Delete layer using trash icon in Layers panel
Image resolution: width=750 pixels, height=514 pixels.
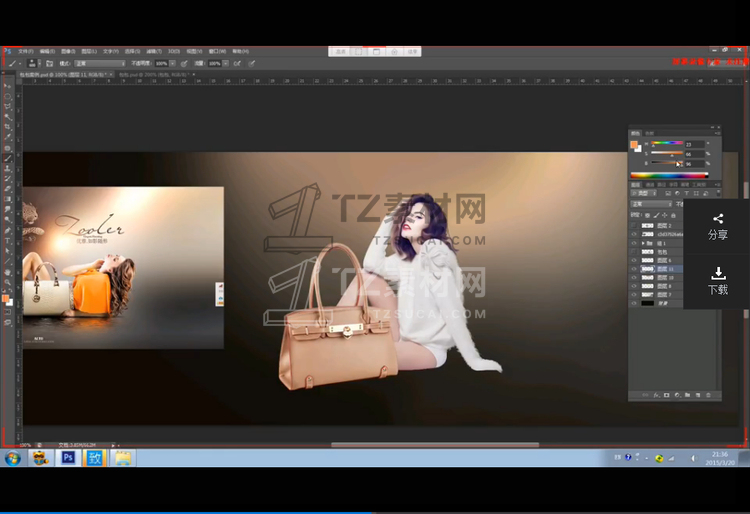(x=710, y=394)
